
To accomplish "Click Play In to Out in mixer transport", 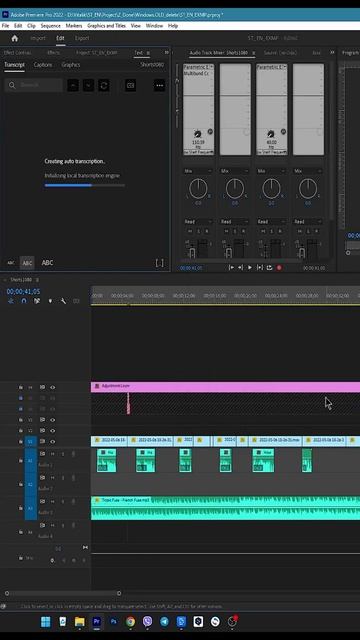I will pos(260,267).
